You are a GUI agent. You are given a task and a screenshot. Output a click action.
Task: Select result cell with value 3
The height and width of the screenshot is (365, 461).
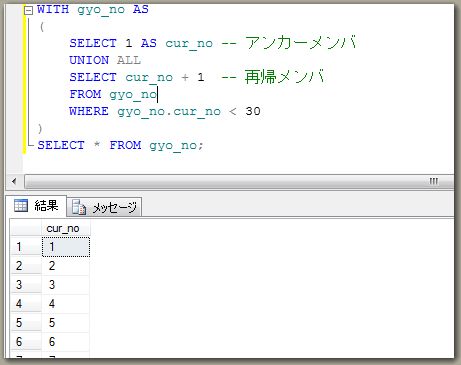[x=66, y=285]
